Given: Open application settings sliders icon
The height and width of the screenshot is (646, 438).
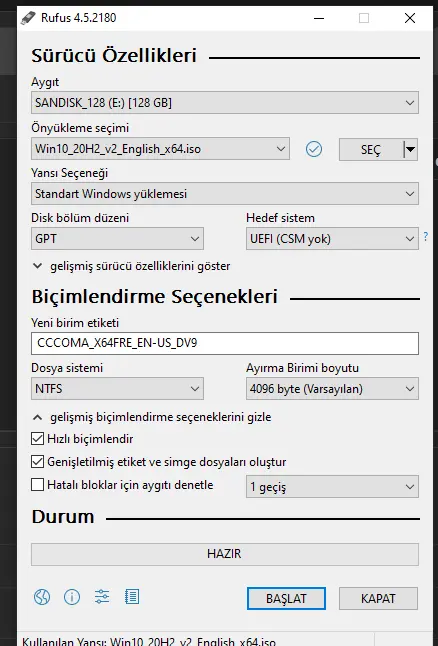Looking at the screenshot, I should (102, 597).
